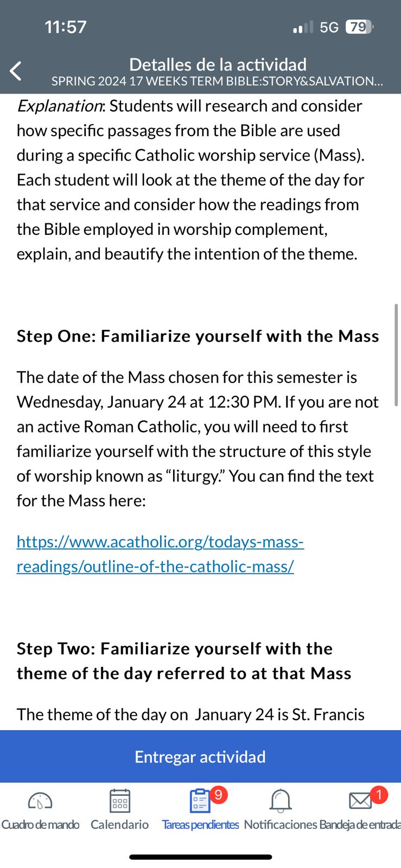Click the red 9 badge on tasks
This screenshot has width=401, height=868.
pos(218,794)
